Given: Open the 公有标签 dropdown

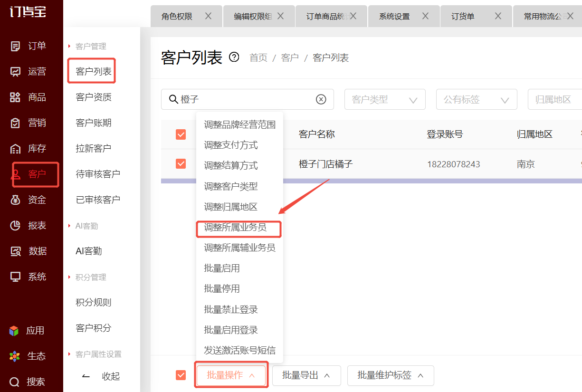Looking at the screenshot, I should [477, 99].
